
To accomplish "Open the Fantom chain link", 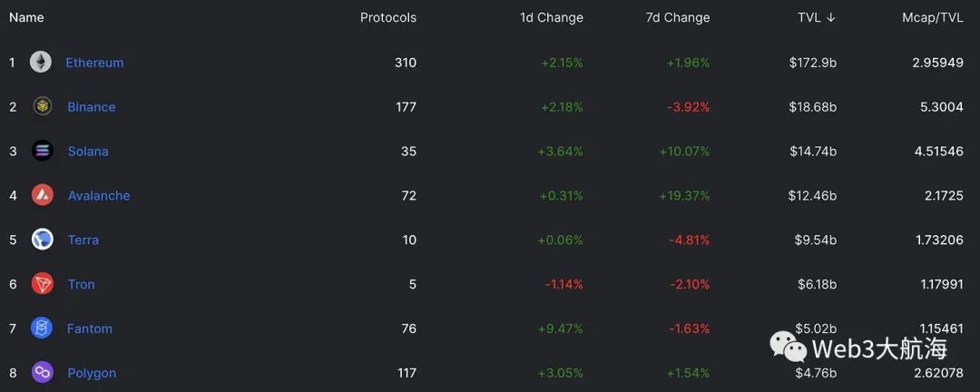I will (90, 328).
